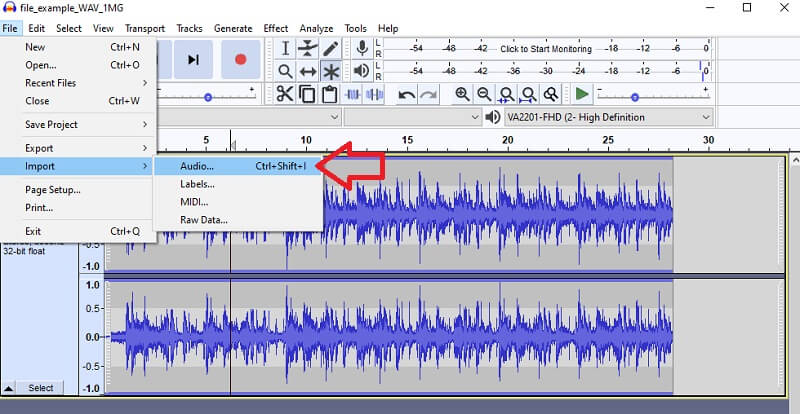
Task: Click the Record button
Action: click(240, 59)
